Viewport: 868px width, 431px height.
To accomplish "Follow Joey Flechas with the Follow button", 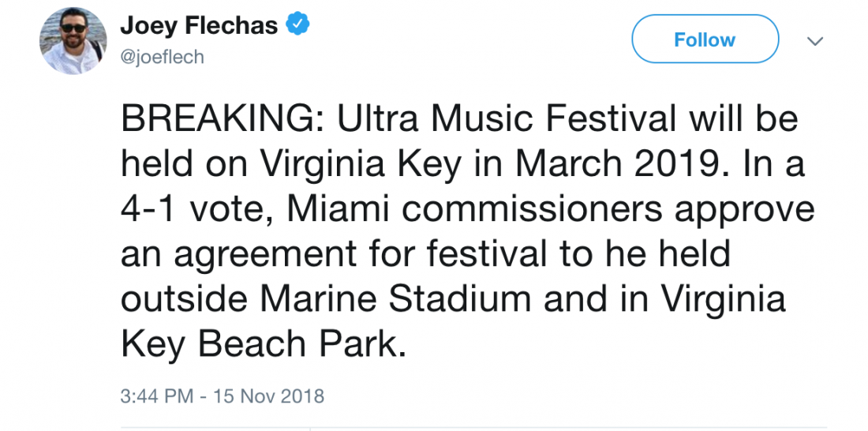I will pyautogui.click(x=705, y=39).
